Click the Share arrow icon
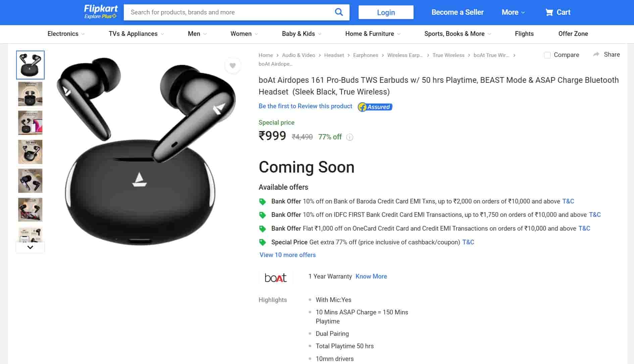The height and width of the screenshot is (364, 634). [x=596, y=54]
